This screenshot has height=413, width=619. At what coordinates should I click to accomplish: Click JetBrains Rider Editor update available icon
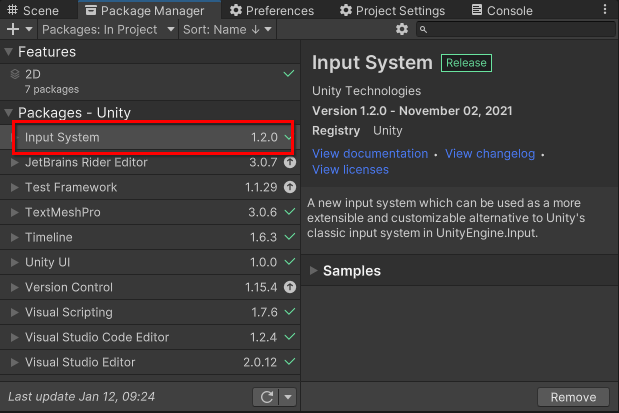coord(290,162)
